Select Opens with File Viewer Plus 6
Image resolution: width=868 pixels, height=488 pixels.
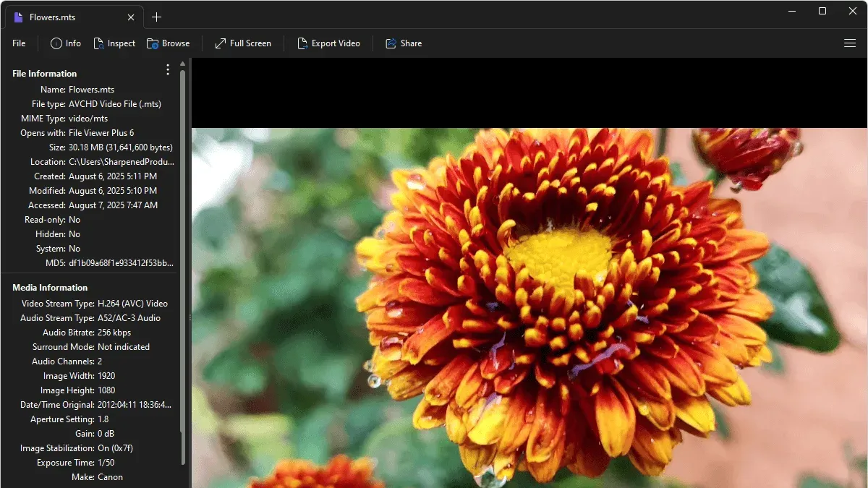[101, 133]
